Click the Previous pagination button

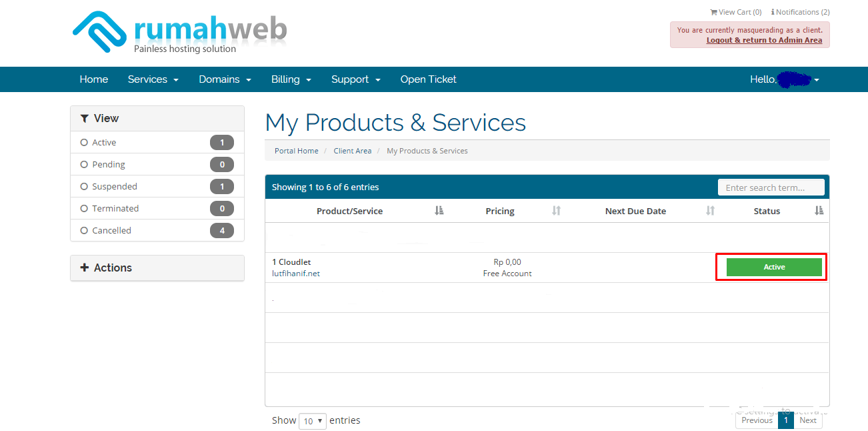point(757,420)
